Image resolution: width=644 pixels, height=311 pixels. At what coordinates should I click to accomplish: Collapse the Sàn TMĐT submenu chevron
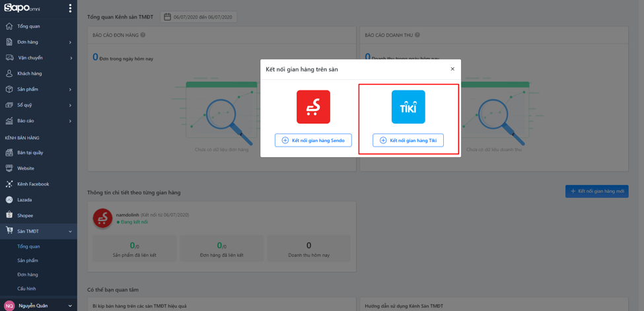point(70,231)
